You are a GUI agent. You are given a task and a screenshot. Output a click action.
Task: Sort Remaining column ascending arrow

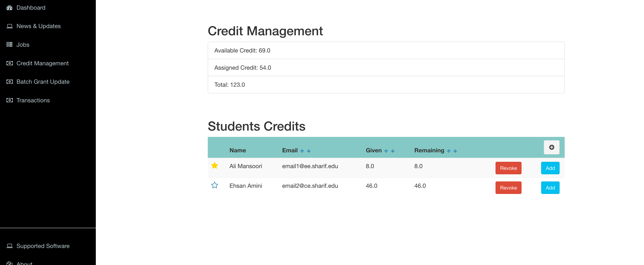(x=449, y=151)
